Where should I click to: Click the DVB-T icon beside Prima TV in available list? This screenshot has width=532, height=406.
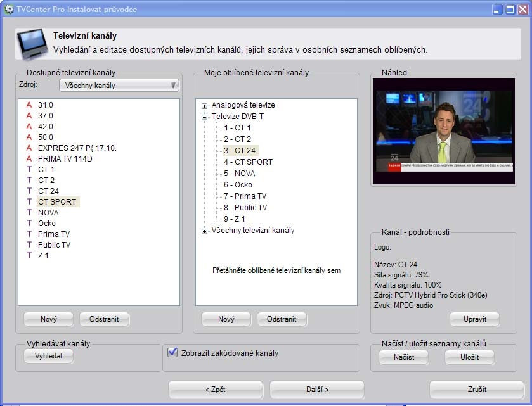pyautogui.click(x=29, y=234)
